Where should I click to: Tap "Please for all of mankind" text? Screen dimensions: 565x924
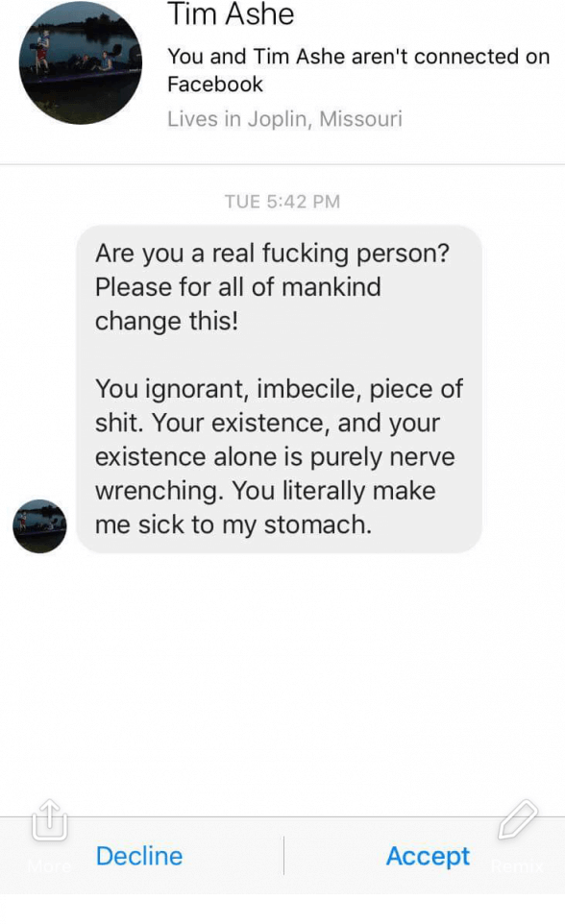238,287
